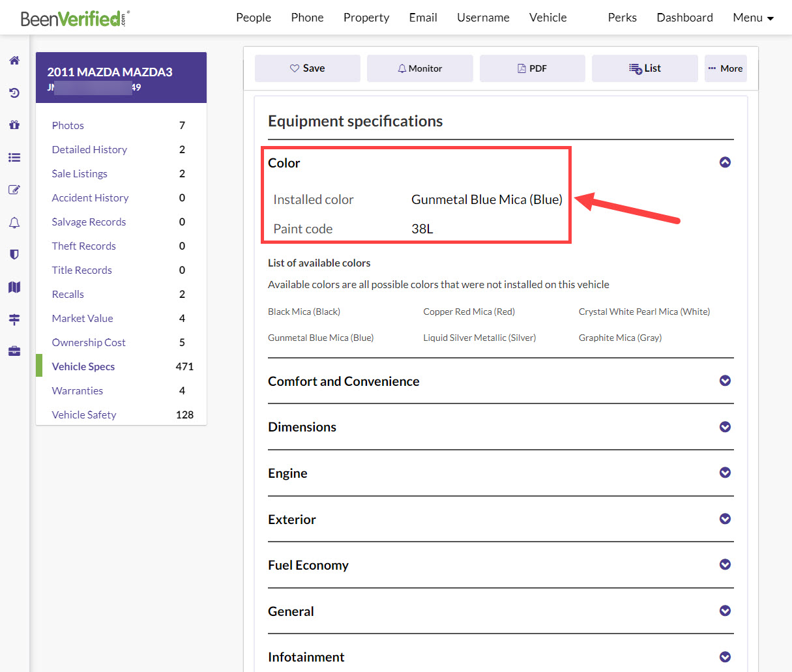Screen dimensions: 792x672
Task: Save this vehicle report
Action: tap(308, 68)
